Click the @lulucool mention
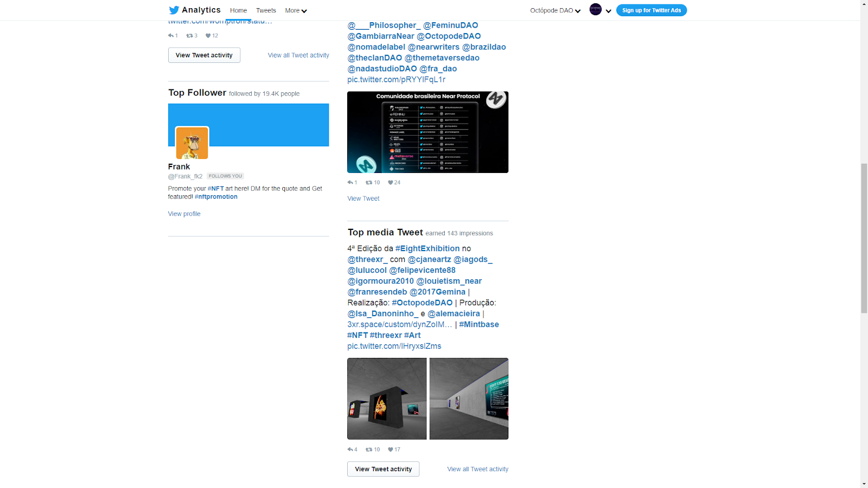This screenshot has width=868, height=488. [367, 270]
